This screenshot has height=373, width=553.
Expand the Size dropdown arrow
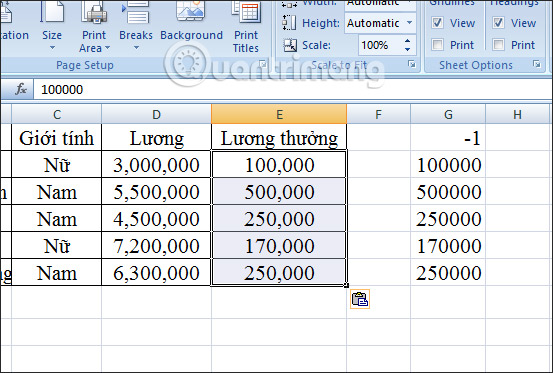pyautogui.click(x=52, y=48)
